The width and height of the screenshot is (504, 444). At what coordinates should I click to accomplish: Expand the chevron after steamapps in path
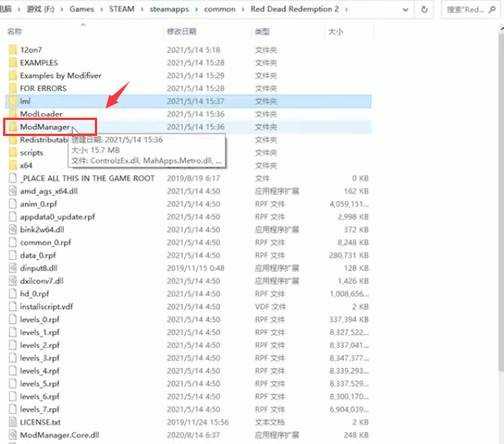click(200, 8)
